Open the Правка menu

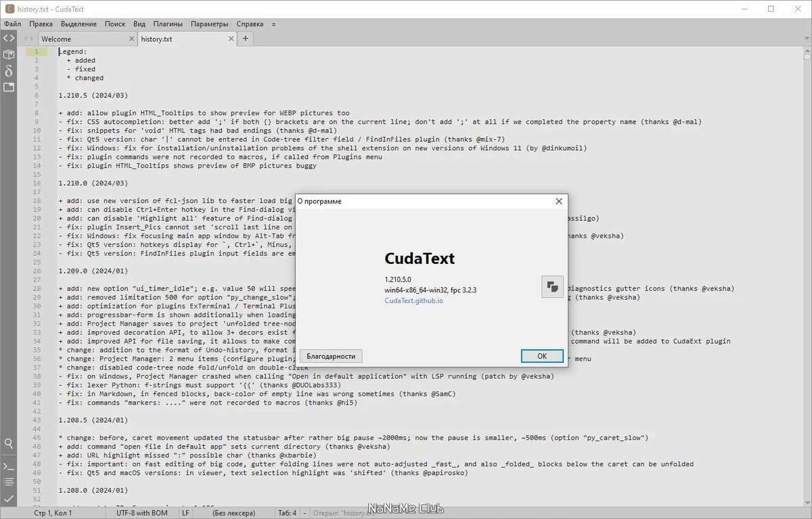pyautogui.click(x=41, y=24)
